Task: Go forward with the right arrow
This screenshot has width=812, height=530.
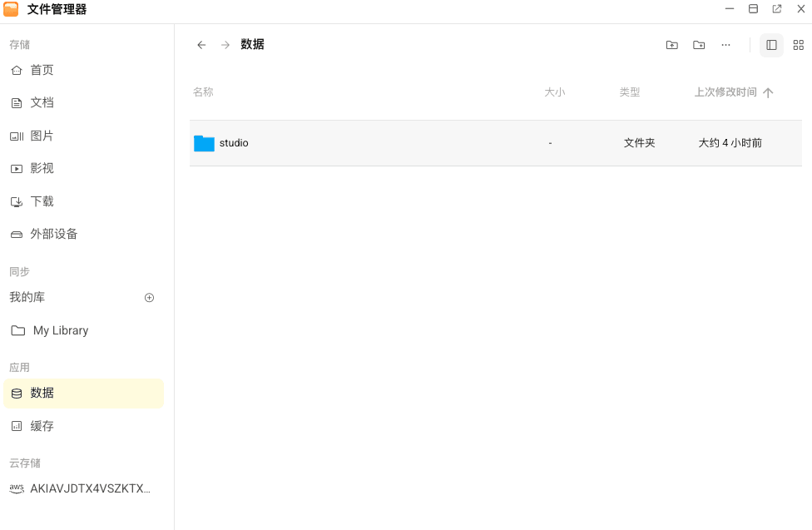Action: click(x=225, y=45)
